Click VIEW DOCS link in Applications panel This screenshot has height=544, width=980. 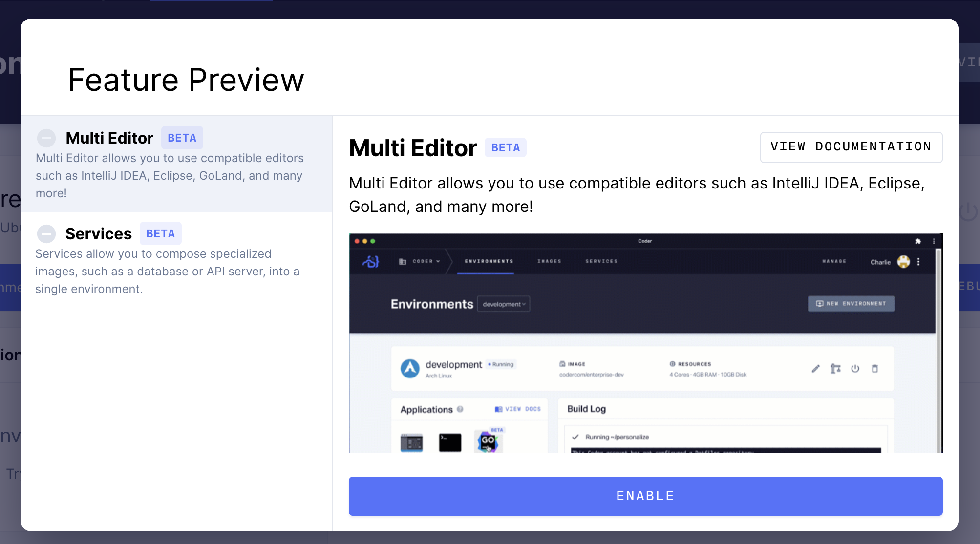(518, 409)
